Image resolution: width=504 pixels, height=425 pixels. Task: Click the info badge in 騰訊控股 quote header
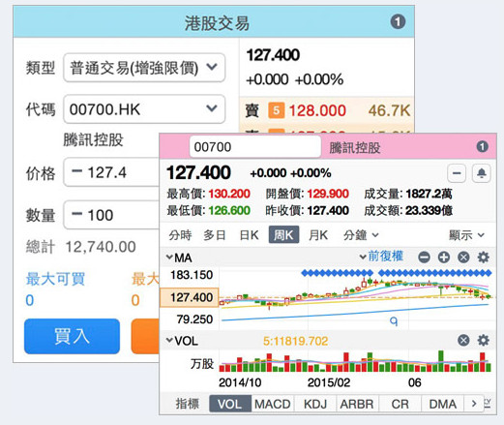click(482, 146)
